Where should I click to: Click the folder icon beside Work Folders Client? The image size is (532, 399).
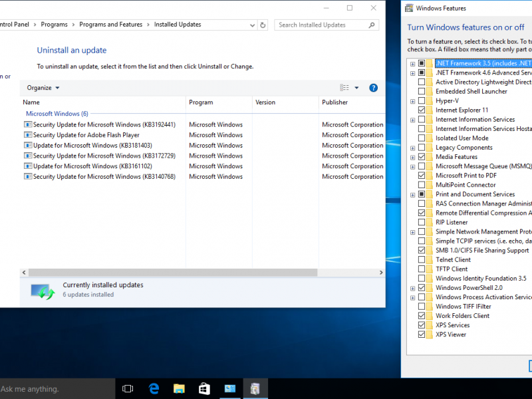tap(429, 316)
